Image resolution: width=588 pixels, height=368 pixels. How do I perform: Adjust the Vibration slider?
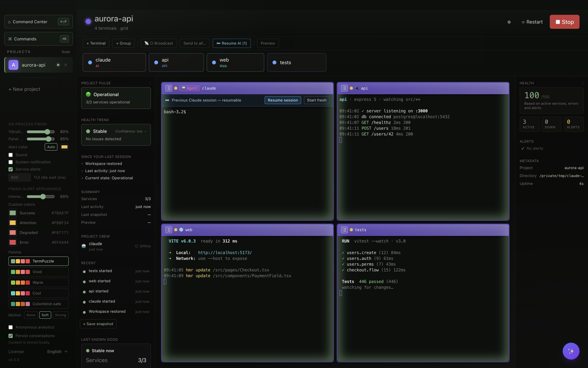pyautogui.click(x=41, y=132)
